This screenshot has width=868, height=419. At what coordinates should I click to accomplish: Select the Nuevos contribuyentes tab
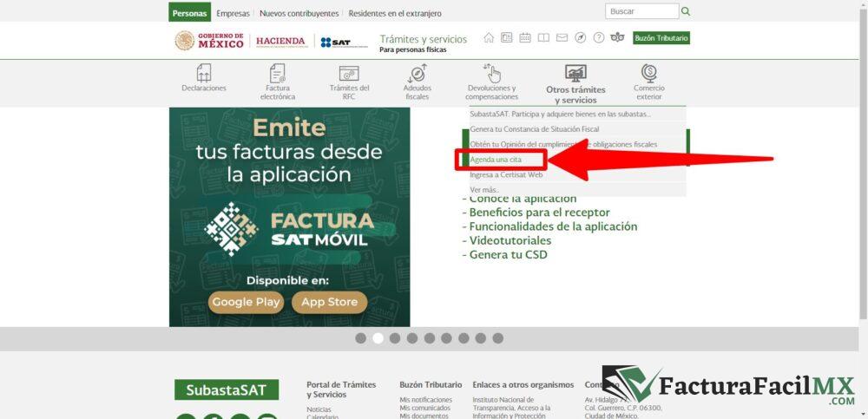[x=299, y=13]
